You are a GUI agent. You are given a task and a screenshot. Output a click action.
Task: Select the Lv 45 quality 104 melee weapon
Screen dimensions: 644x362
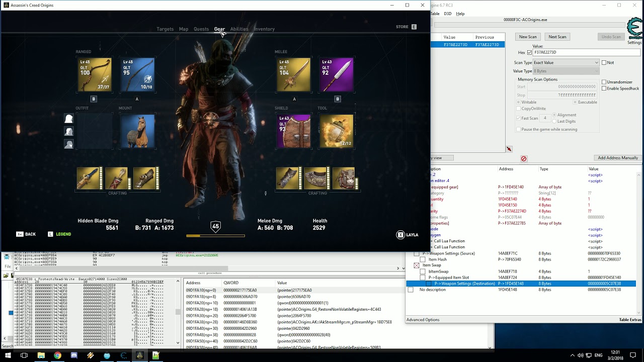pos(294,75)
